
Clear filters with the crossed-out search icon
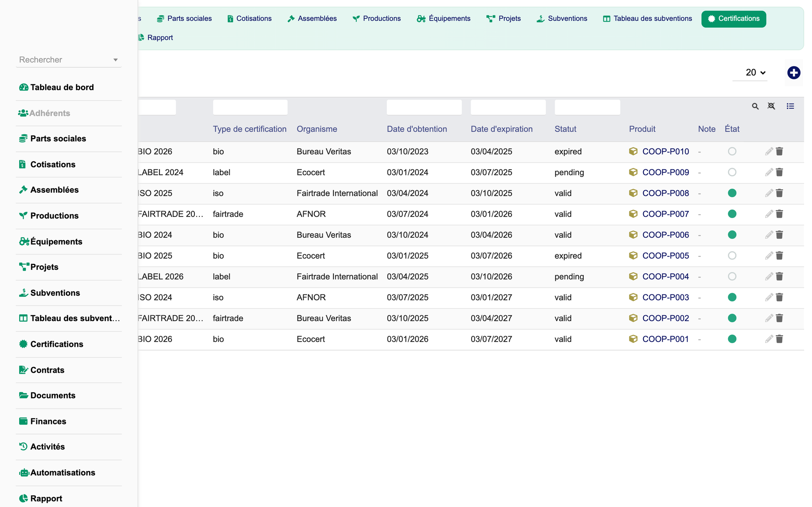coord(772,106)
